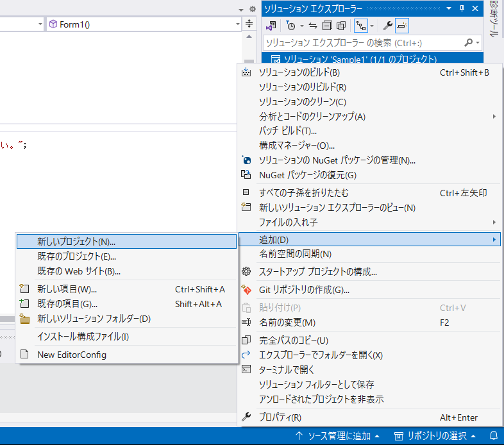Toggle the preview selected items button
Screen dimensions: 504x445
click(402, 26)
